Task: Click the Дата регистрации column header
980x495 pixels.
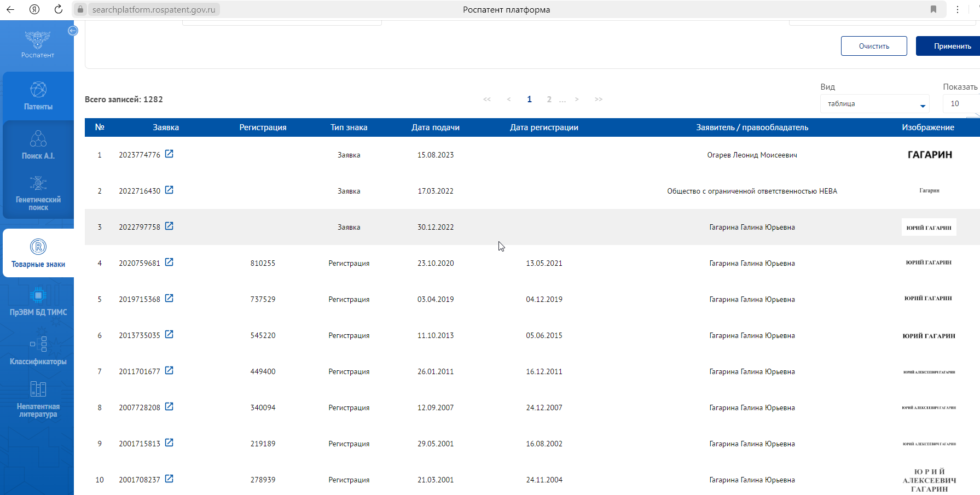Action: coord(544,127)
